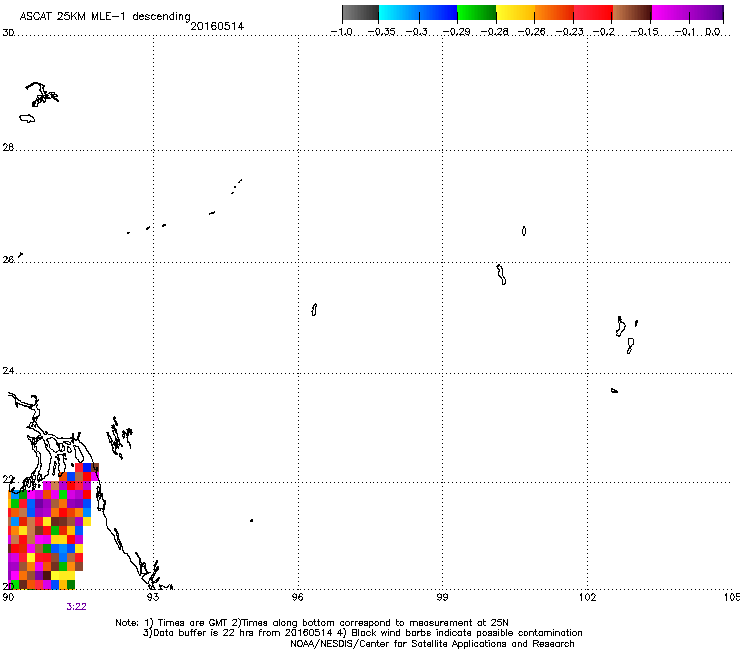The height and width of the screenshot is (650, 740).
Task: Click latitude label '30' on left axis
Action: 8,33
